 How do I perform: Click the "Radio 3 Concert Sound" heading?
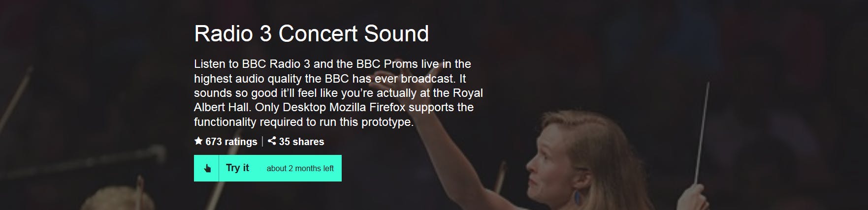[x=311, y=33]
